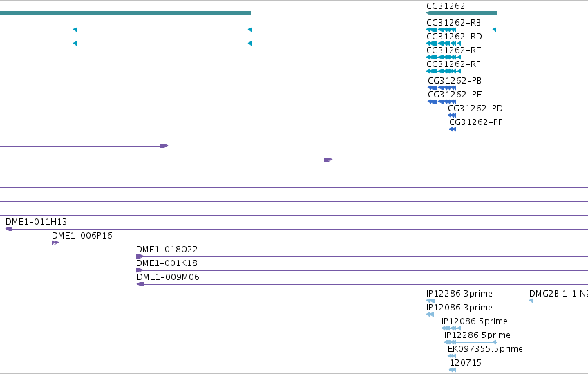The width and height of the screenshot is (588, 374).
Task: Select the CG31262-RB transcript label
Action: (453, 23)
